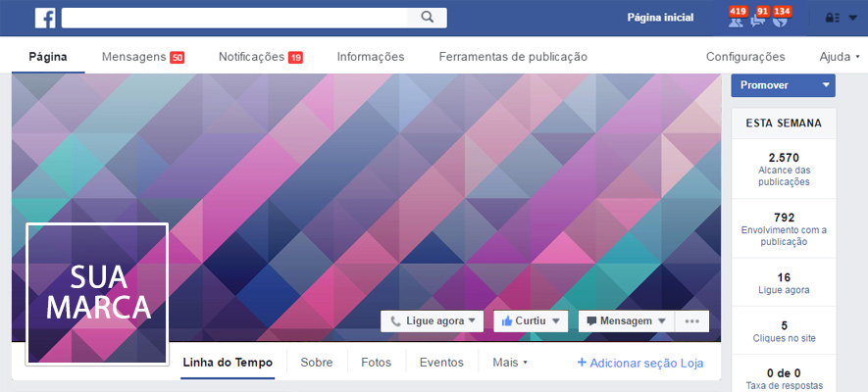Open the Mensagens tab
The image size is (868, 392).
tap(143, 57)
